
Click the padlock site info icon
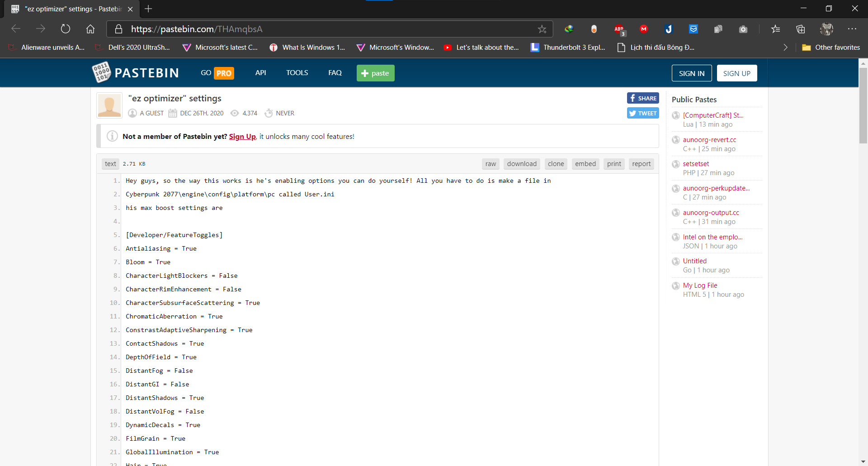[118, 29]
